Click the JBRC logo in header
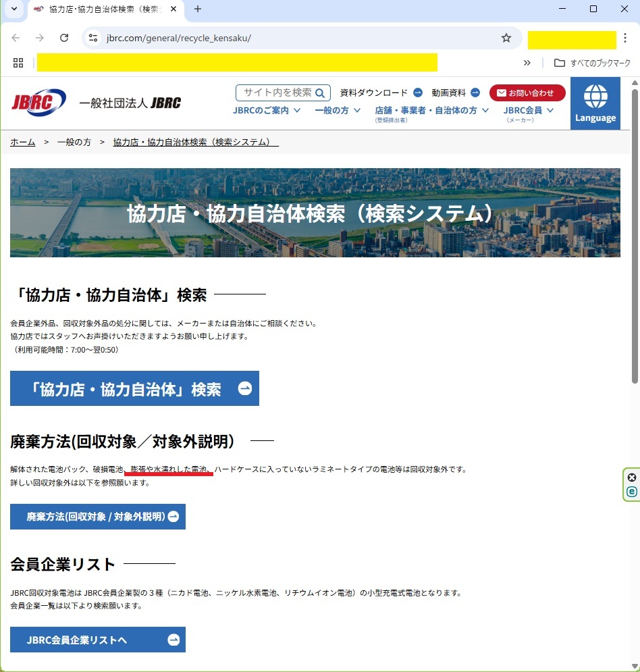 click(38, 103)
